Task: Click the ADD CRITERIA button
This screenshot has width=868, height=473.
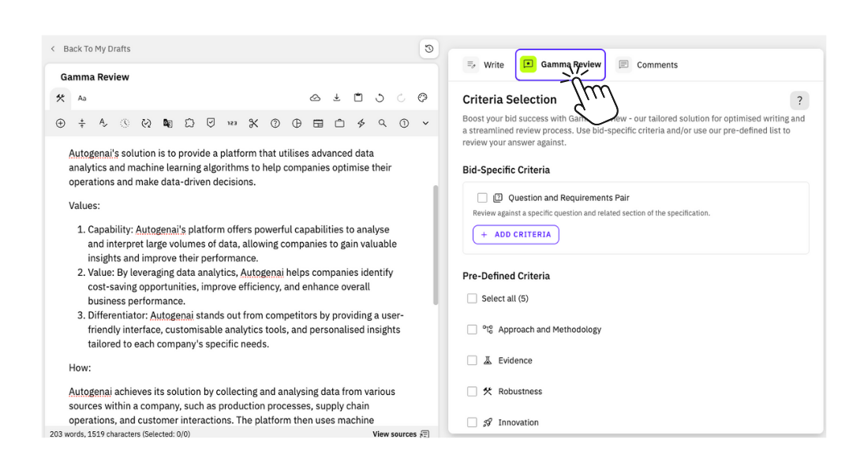Action: (x=516, y=235)
